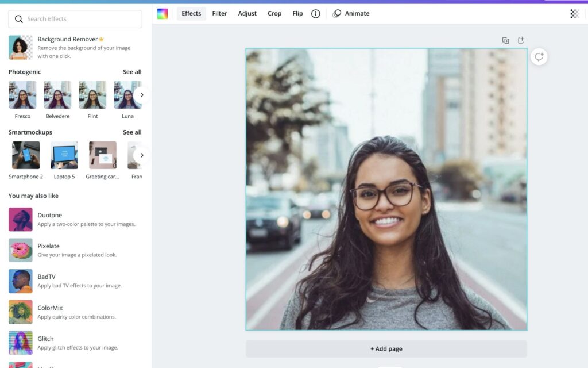Click the add new page icon above canvas
The image size is (588, 368).
tap(521, 40)
